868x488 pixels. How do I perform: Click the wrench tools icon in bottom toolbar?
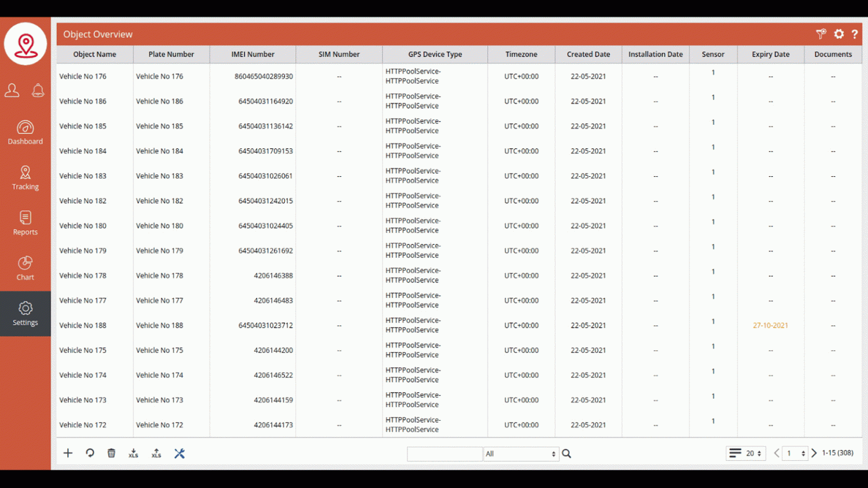coord(180,453)
